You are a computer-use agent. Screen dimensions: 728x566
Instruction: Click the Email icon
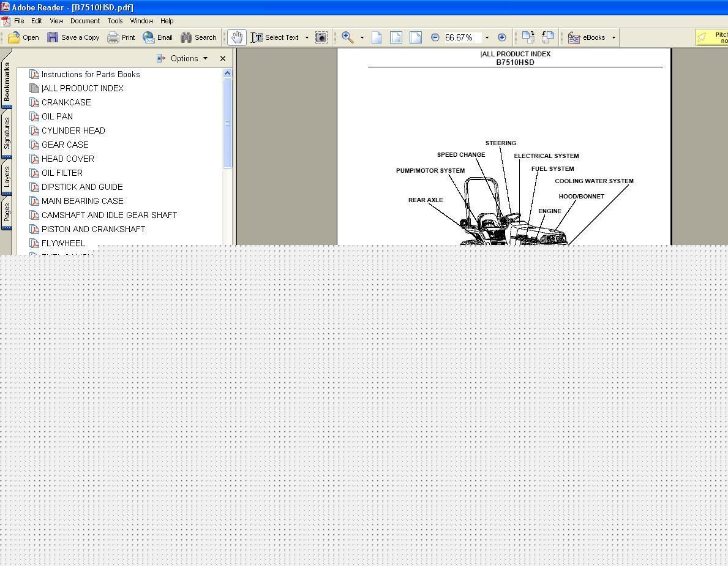click(149, 37)
